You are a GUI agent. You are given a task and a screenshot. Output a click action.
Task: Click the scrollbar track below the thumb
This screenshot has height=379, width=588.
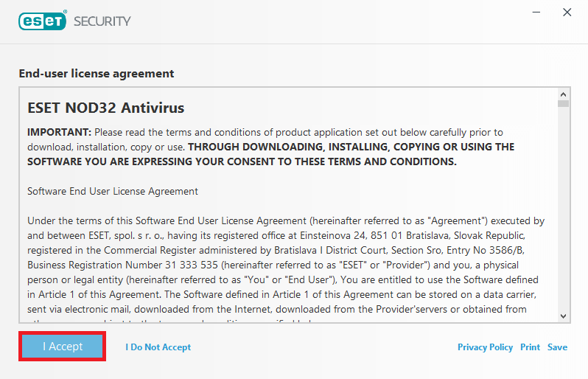(563, 209)
